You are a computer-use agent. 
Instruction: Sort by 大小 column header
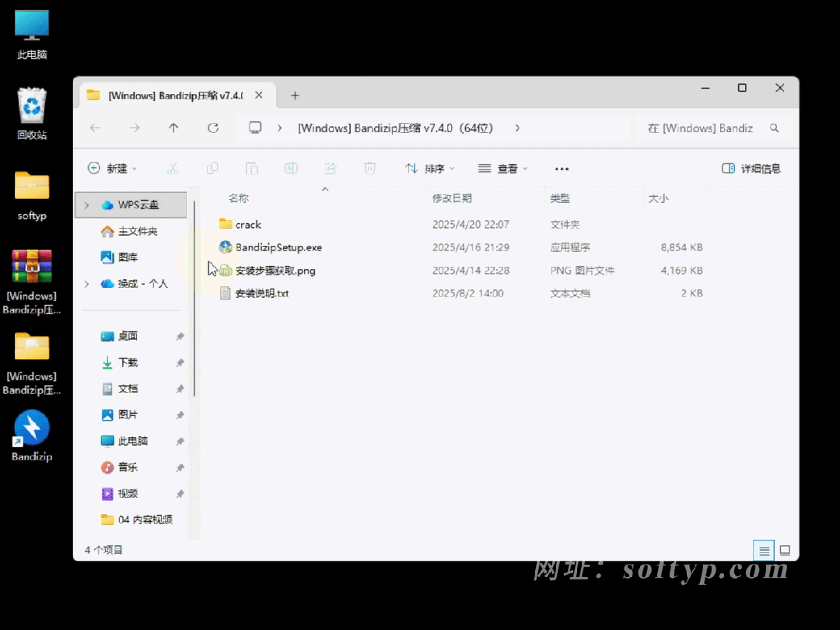pos(658,198)
